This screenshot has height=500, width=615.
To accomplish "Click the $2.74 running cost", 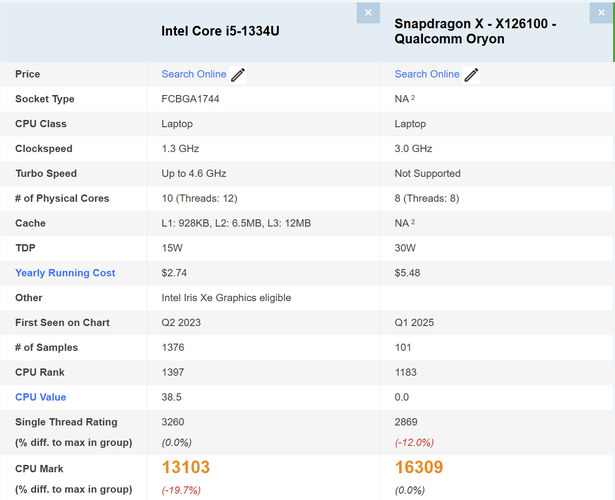I will [x=174, y=273].
